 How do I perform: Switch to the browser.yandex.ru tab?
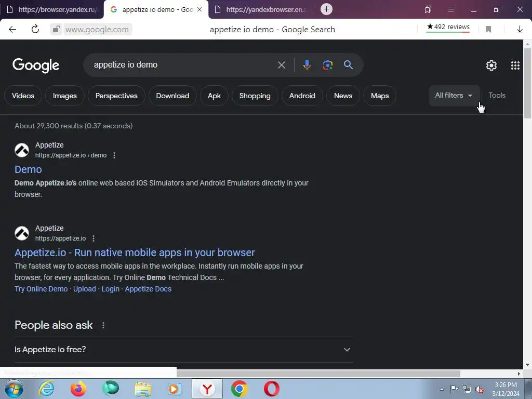54,9
